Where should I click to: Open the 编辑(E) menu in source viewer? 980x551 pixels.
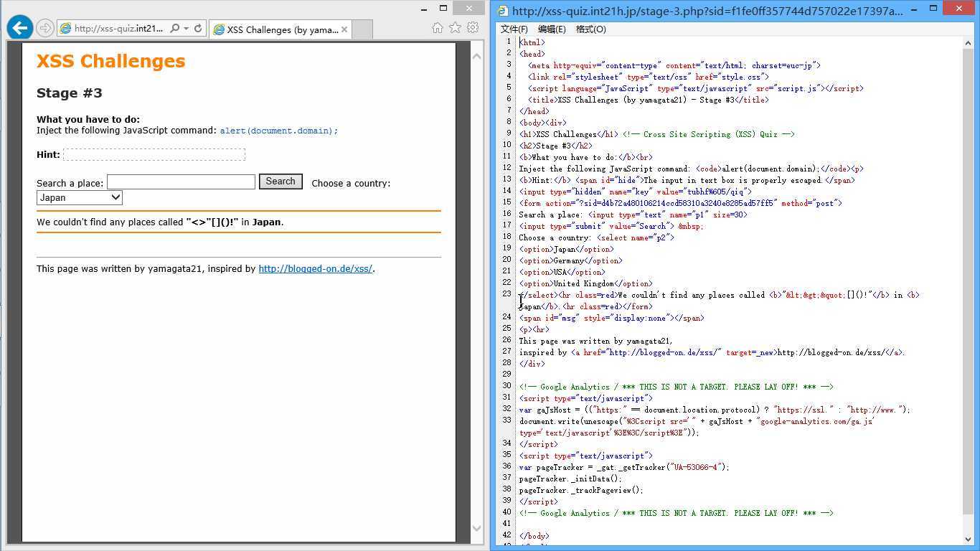[x=552, y=29]
